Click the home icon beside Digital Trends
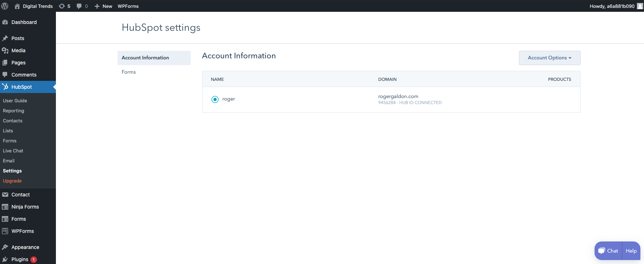This screenshot has width=644, height=264. [x=17, y=6]
